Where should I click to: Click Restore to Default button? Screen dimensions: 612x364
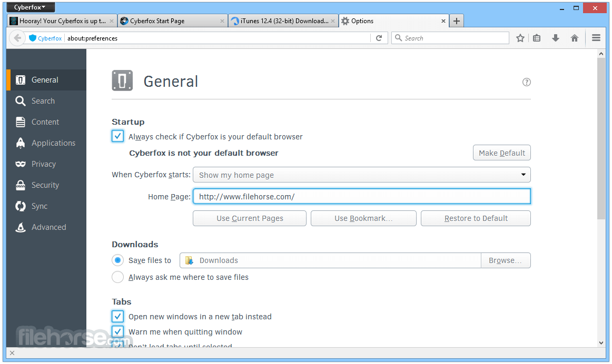pos(476,218)
